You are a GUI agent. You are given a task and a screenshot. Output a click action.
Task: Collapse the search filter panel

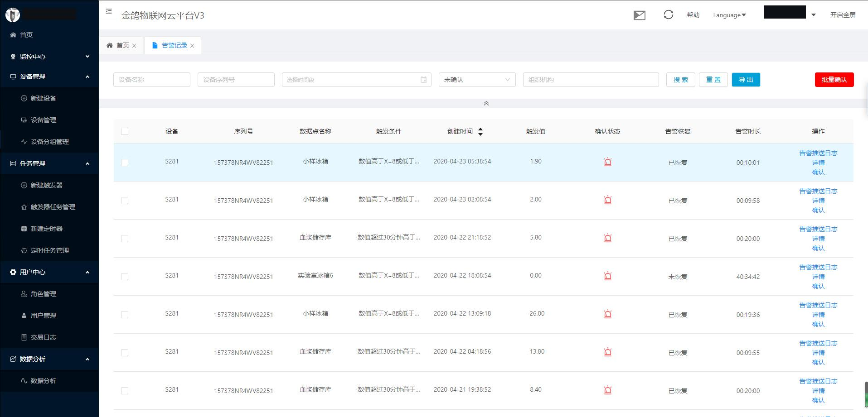pyautogui.click(x=486, y=104)
